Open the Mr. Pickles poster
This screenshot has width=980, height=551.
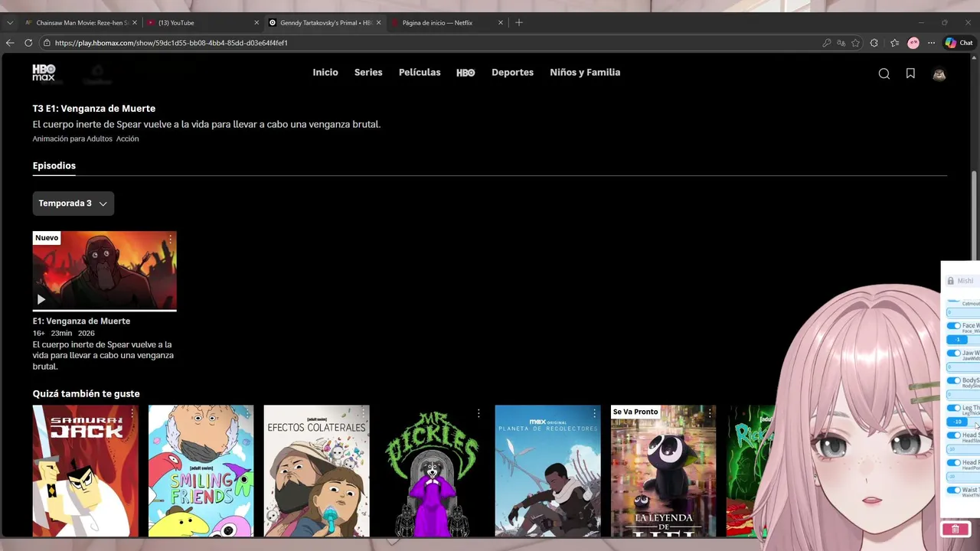[432, 471]
